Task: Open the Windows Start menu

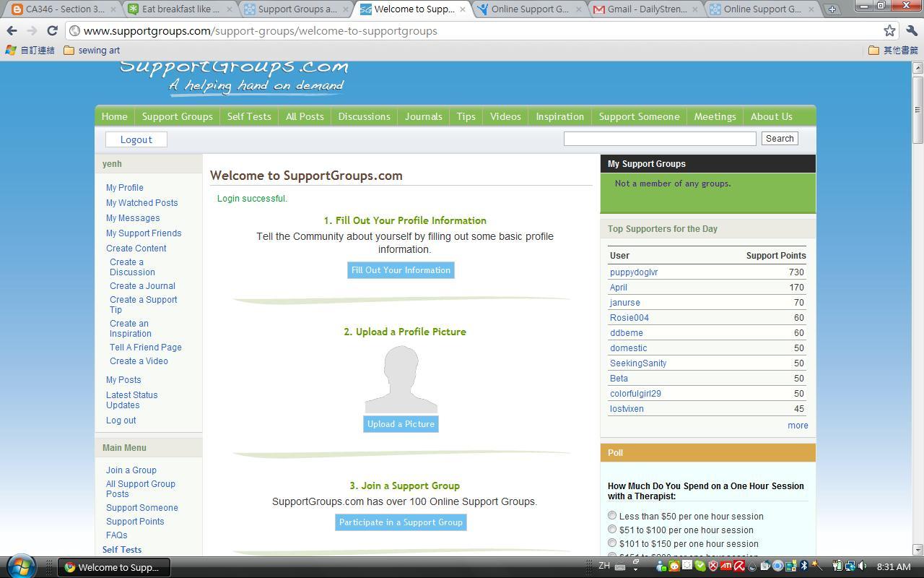Action: point(21,566)
